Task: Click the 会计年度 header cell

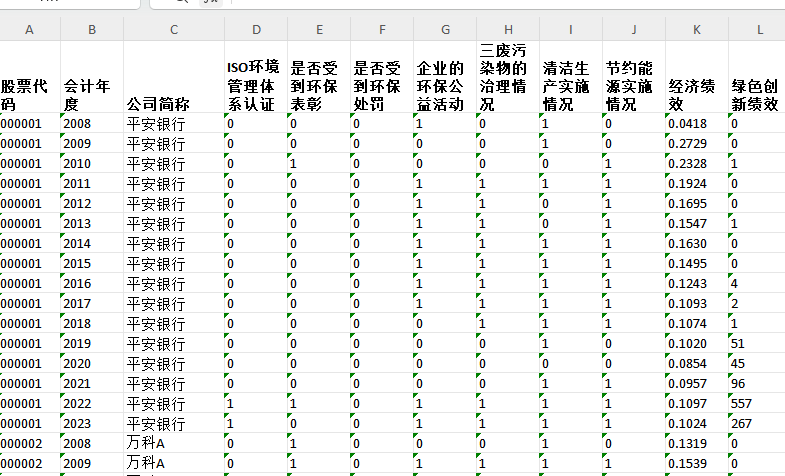Action: [x=92, y=77]
